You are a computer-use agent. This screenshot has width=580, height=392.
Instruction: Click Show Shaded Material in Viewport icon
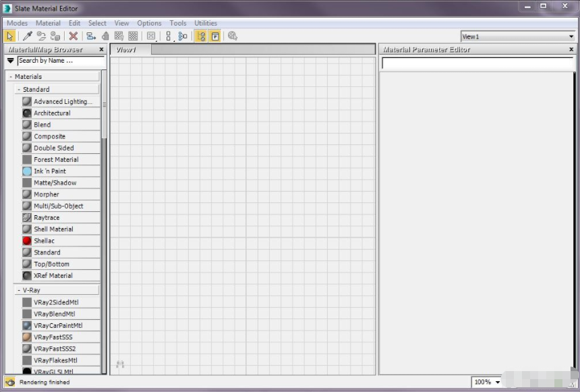click(119, 36)
